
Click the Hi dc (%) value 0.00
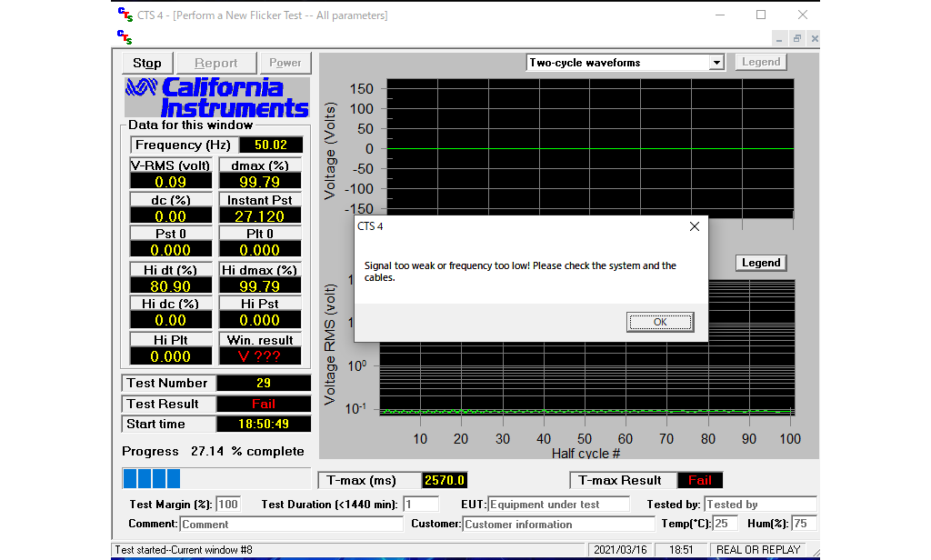(x=171, y=320)
